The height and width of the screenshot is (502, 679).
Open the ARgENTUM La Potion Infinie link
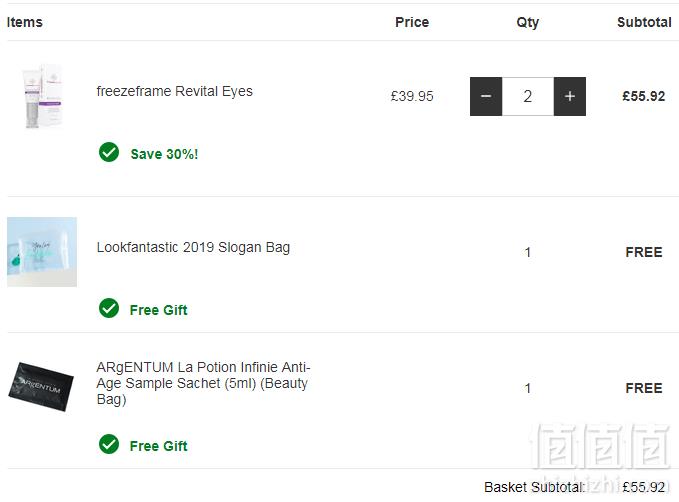[x=204, y=383]
